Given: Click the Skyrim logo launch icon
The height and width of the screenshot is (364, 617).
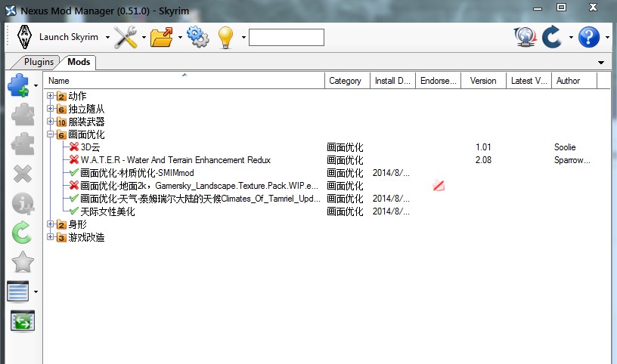Looking at the screenshot, I should pyautogui.click(x=24, y=37).
